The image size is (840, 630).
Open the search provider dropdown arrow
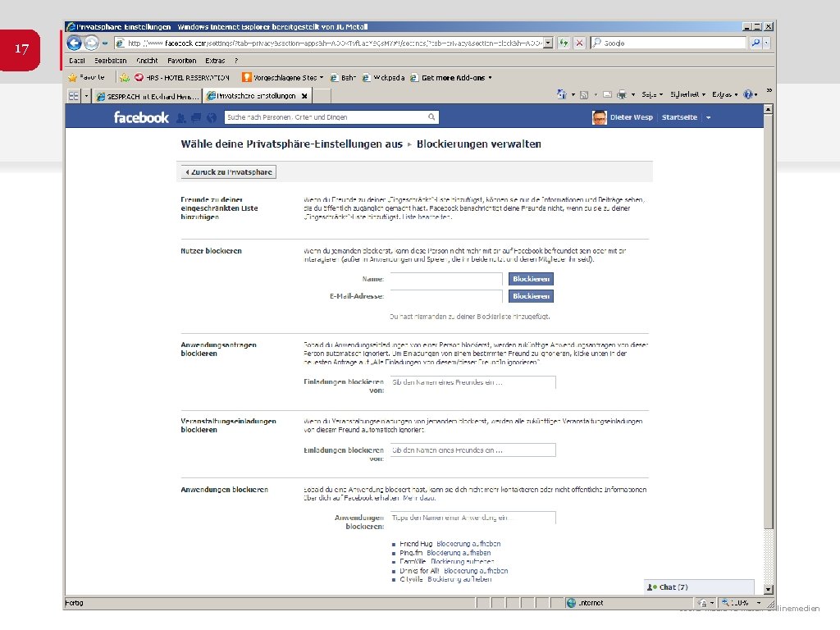click(x=767, y=43)
